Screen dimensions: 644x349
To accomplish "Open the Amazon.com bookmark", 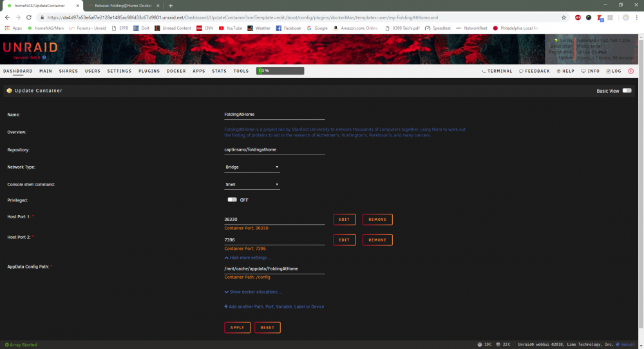I will 355,28.
